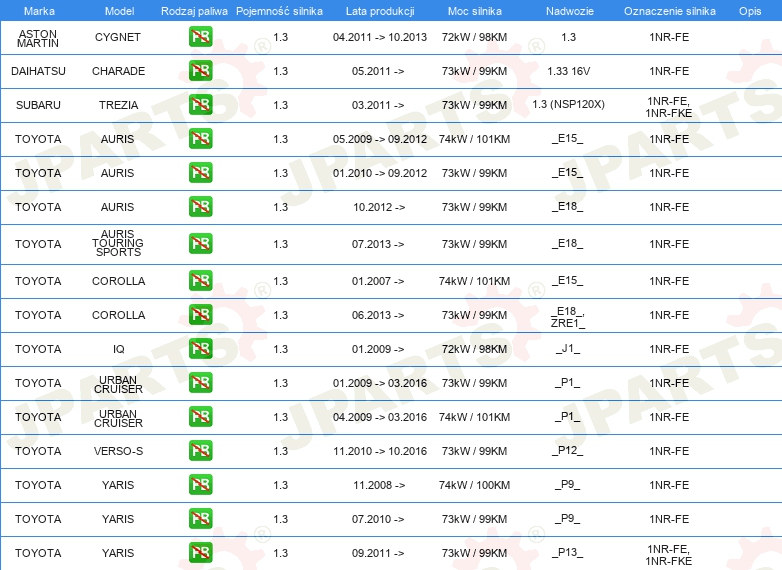
Task: Select the _P12_ body cell
Action: point(568,450)
